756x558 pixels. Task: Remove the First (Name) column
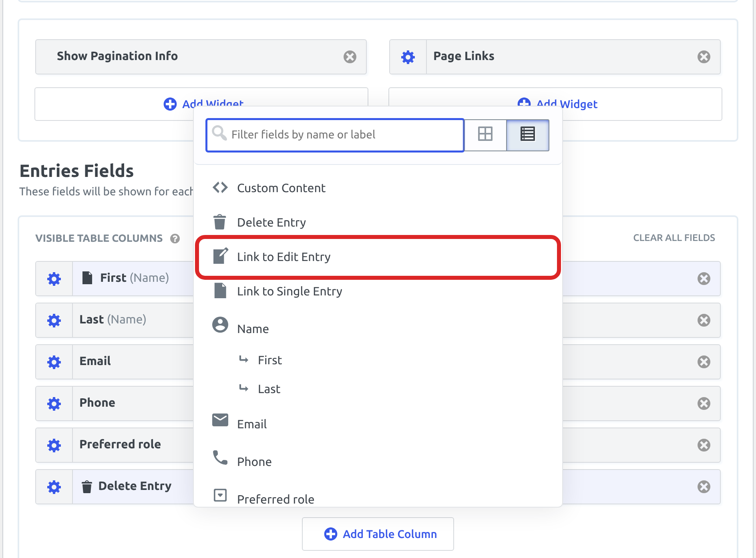(x=704, y=279)
